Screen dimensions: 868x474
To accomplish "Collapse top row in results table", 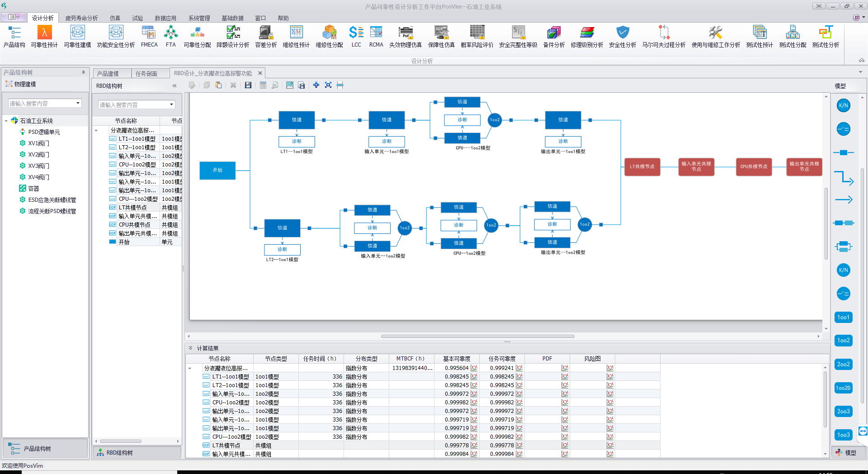I will pyautogui.click(x=190, y=368).
